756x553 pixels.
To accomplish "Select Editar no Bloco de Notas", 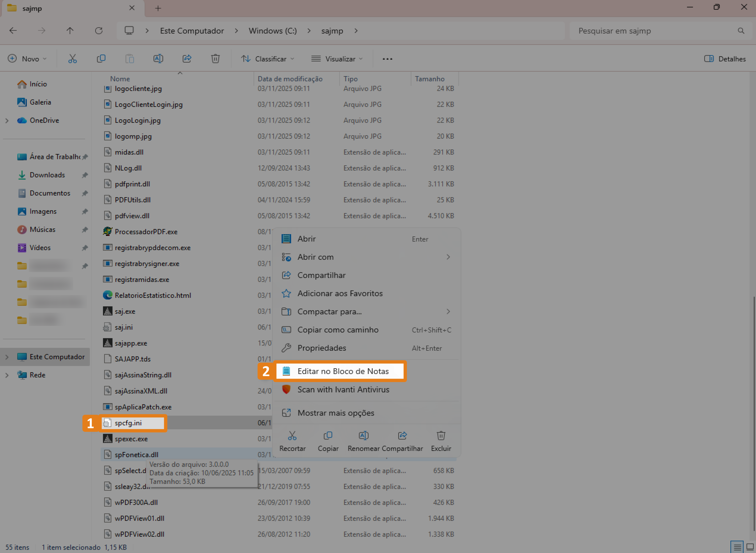I will (343, 371).
